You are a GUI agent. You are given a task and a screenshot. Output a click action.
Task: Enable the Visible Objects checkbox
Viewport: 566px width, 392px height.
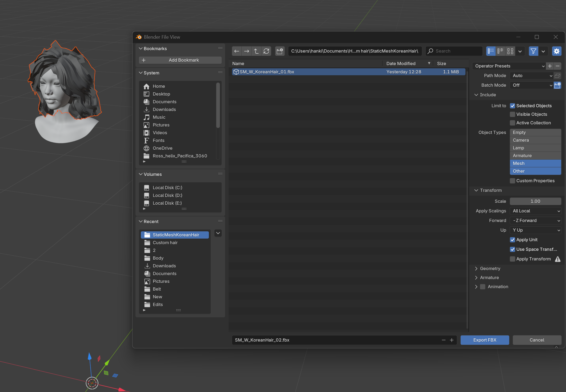pos(512,114)
